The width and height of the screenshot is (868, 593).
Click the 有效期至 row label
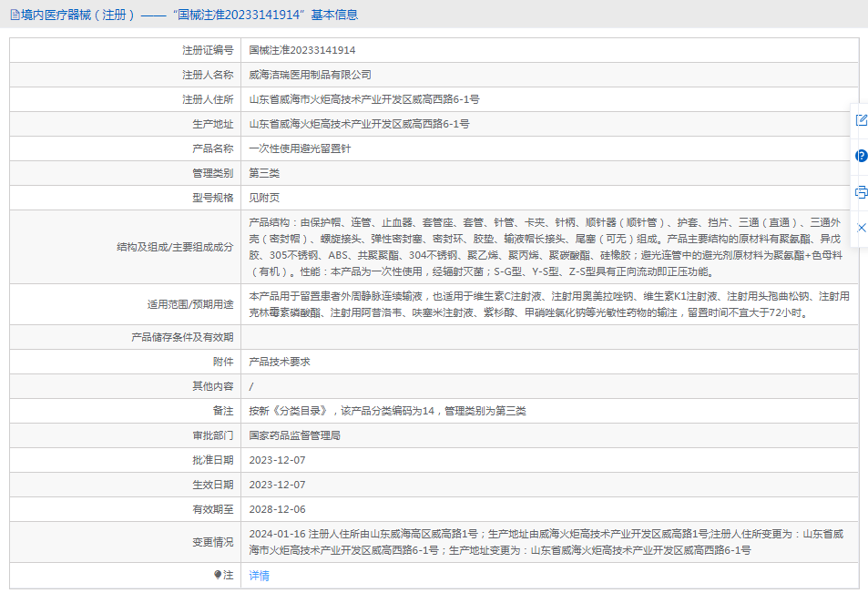point(213,509)
